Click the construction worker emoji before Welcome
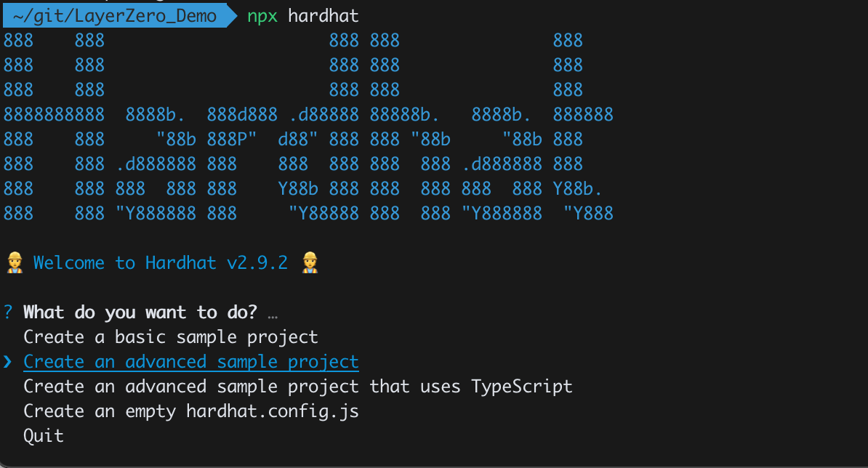The height and width of the screenshot is (468, 868). coord(15,263)
